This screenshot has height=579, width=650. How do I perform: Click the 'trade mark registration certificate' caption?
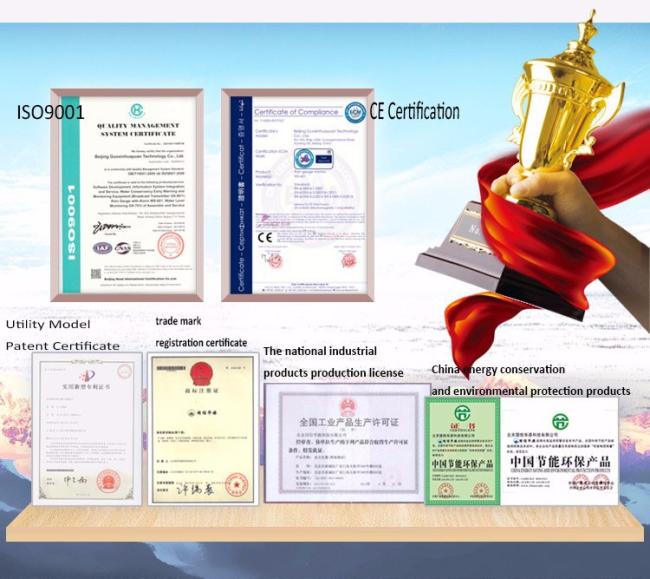(x=200, y=332)
